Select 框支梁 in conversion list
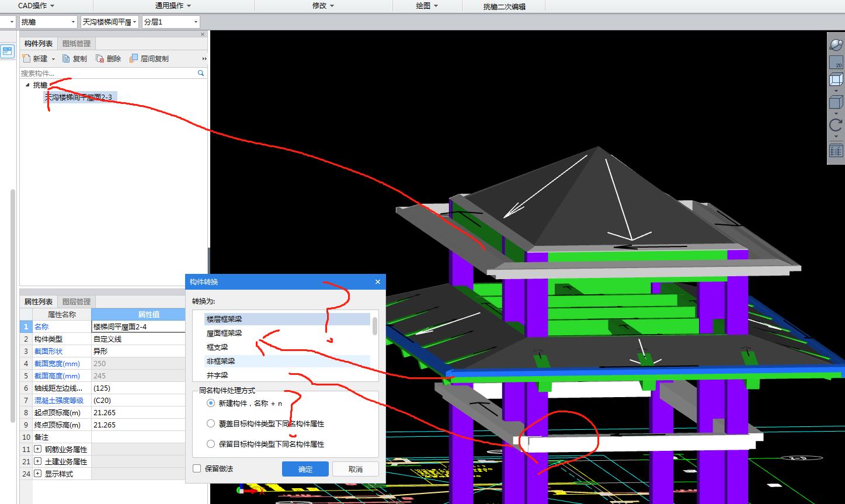The image size is (845, 504). click(x=287, y=347)
